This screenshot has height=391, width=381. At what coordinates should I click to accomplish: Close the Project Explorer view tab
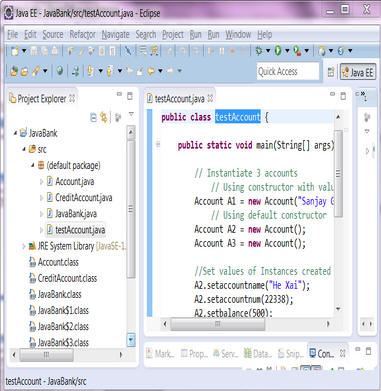tap(72, 99)
